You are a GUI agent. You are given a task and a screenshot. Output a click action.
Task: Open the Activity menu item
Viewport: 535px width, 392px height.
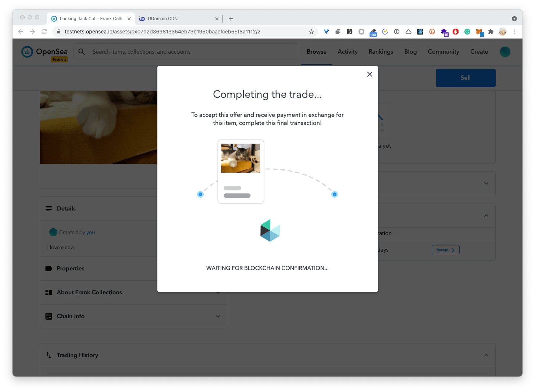347,52
